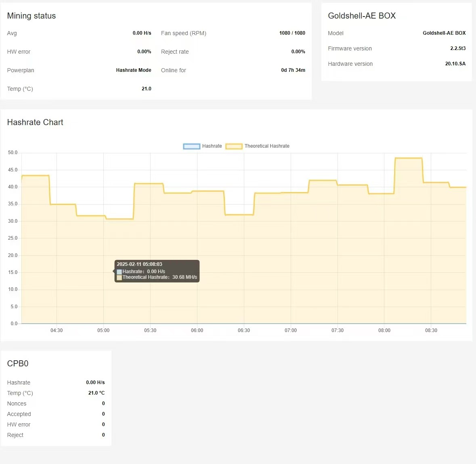Click the x-axis label '04:30'
This screenshot has width=476, height=464.
57,330
